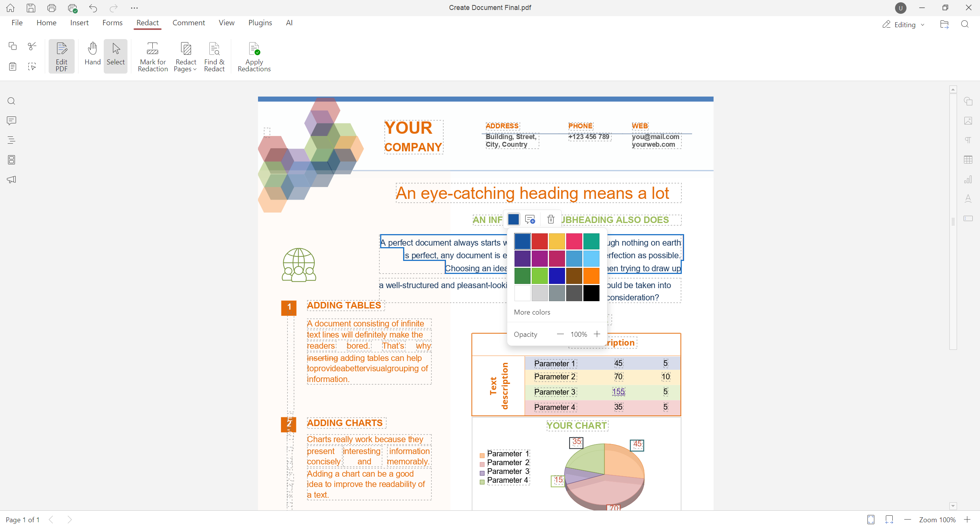Go to next page with the forward arrow
Viewport: 980px width, 528px height.
point(70,520)
